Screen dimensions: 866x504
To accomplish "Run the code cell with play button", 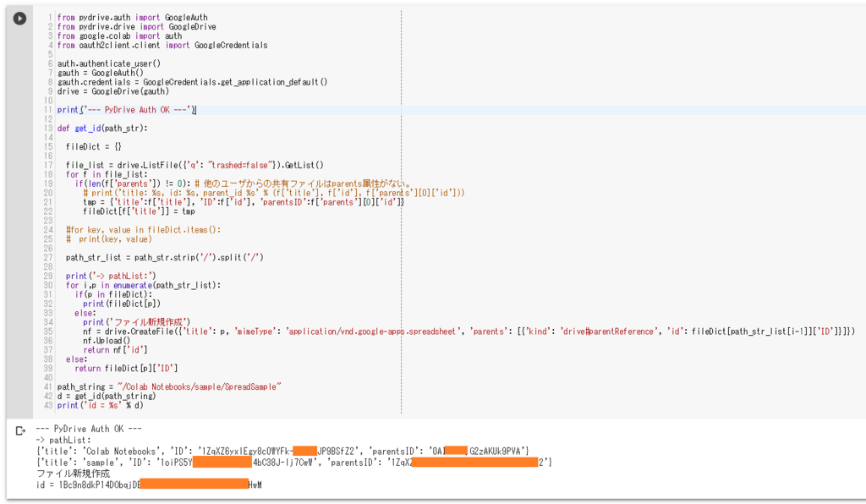I will pos(19,19).
